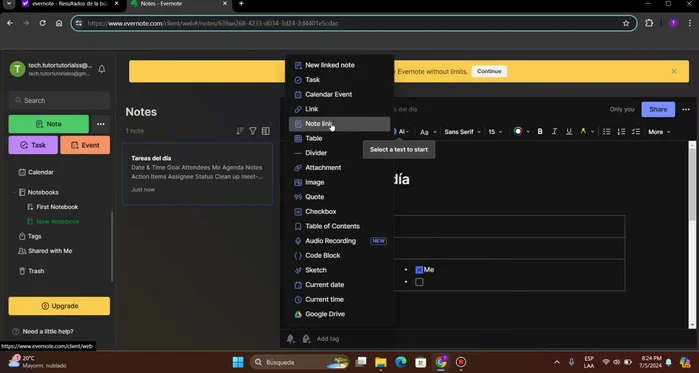Open the Windows Start menu

(x=238, y=362)
